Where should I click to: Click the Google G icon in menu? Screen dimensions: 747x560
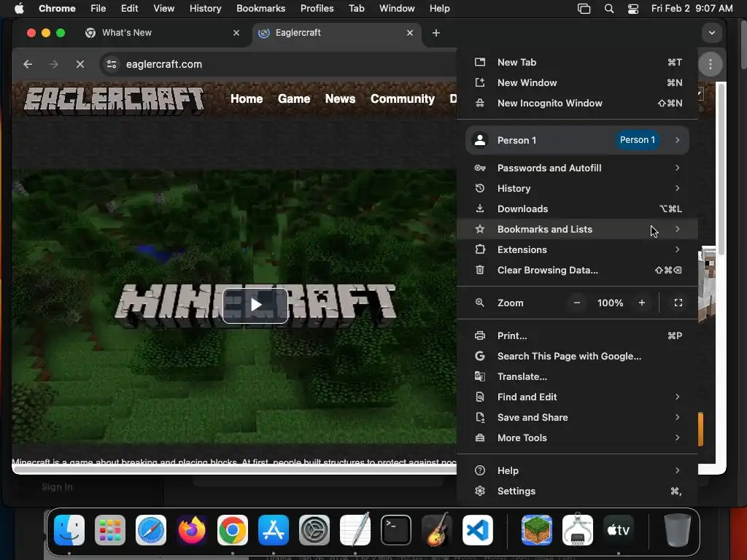point(480,356)
